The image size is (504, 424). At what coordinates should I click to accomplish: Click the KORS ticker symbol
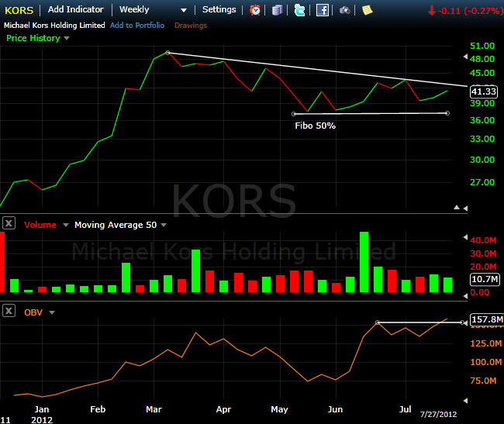pos(19,11)
